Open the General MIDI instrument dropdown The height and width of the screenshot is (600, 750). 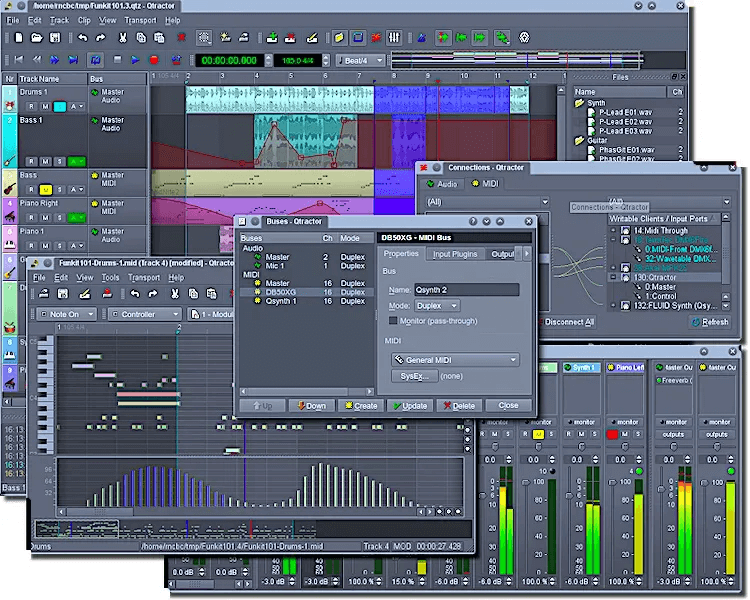click(x=455, y=359)
